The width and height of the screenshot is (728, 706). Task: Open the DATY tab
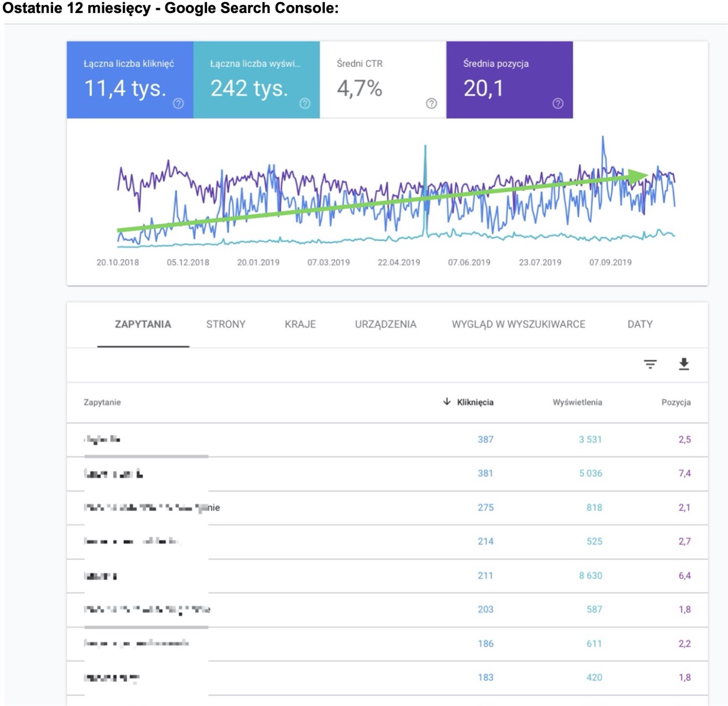click(x=639, y=325)
